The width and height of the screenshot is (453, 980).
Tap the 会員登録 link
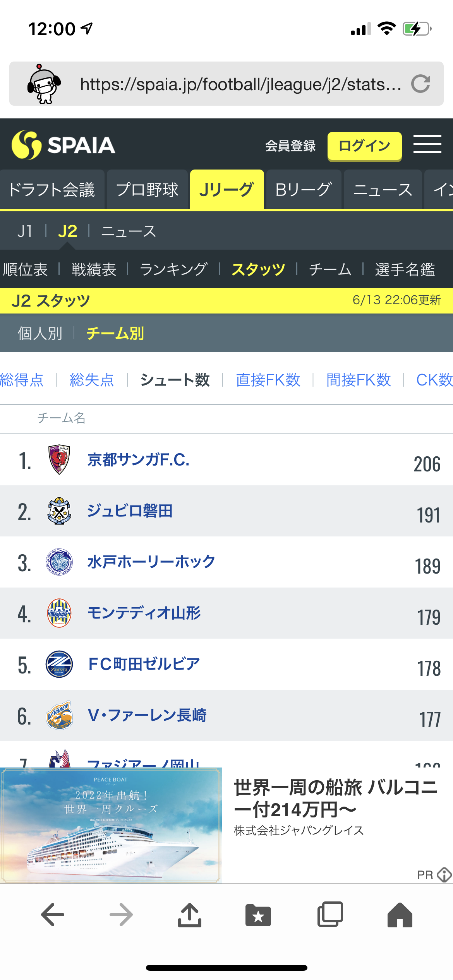point(290,146)
